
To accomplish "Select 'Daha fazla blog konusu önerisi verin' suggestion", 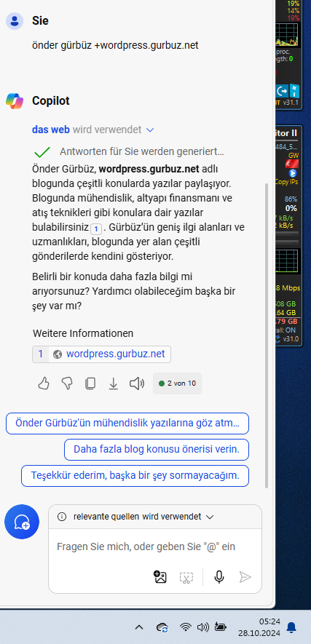I will (157, 449).
